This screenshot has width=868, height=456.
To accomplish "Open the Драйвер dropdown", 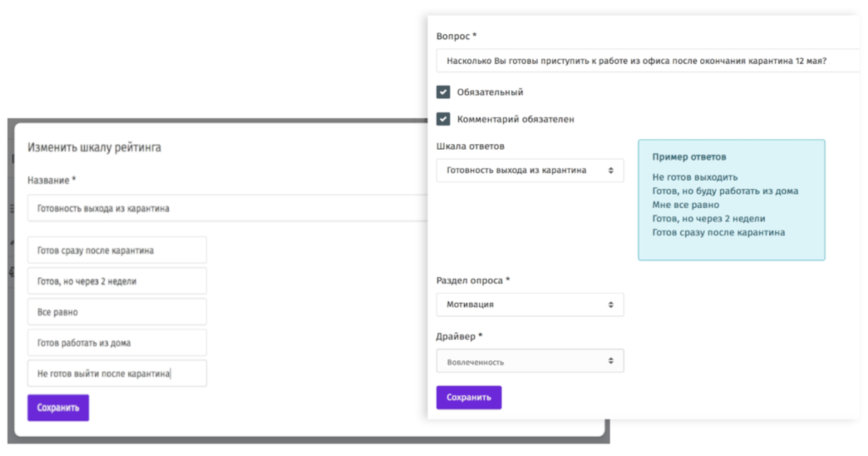I will click(529, 361).
